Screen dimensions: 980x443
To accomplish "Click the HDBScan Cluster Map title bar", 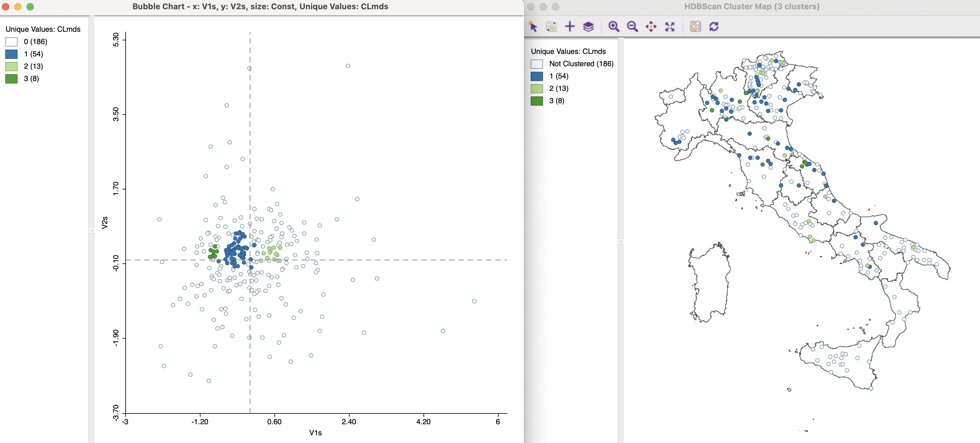I will (752, 6).
